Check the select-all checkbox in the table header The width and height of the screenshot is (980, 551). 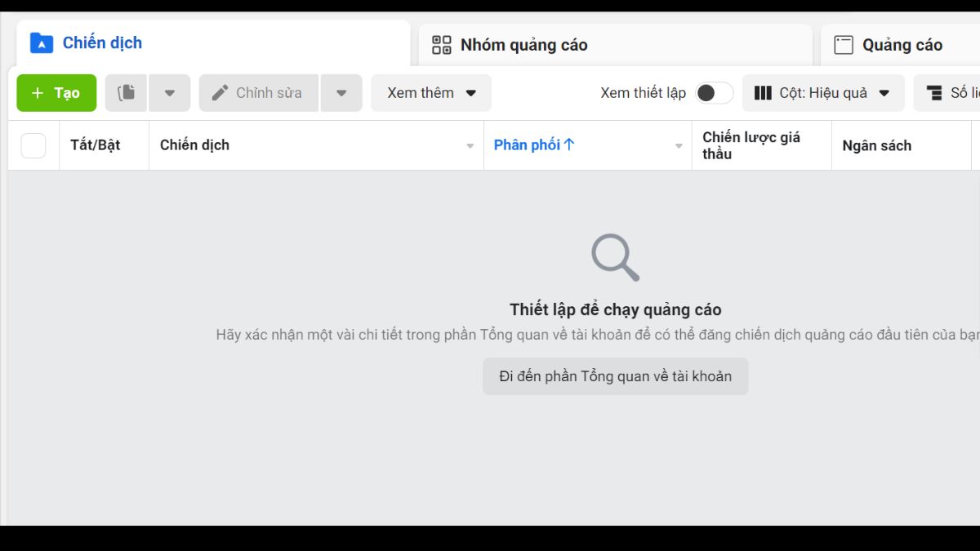33,144
